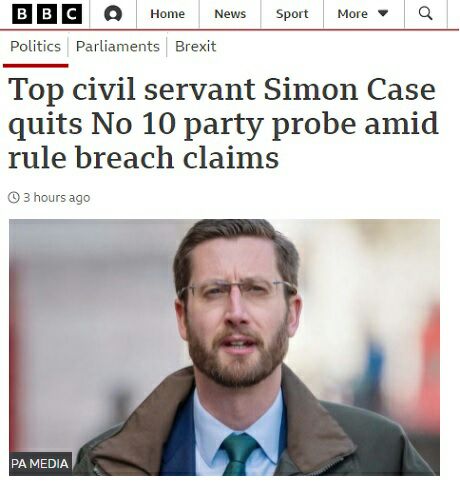Open the account sign-in icon
This screenshot has height=484, width=460.
pos(113,14)
